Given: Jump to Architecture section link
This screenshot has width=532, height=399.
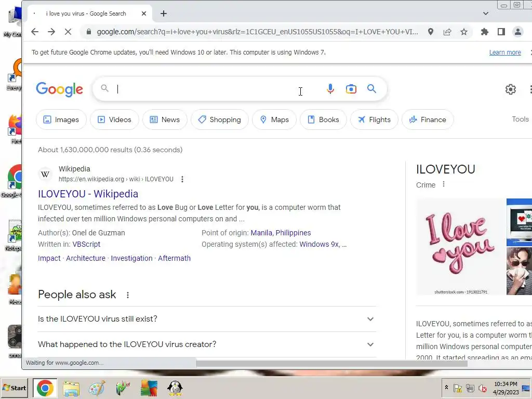Looking at the screenshot, I should 86,258.
